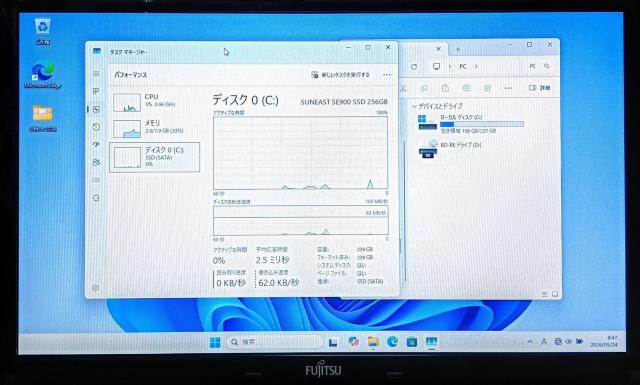Viewport: 640px width, 385px height.
Task: Click the disk transfer rate graph
Action: pos(300,220)
